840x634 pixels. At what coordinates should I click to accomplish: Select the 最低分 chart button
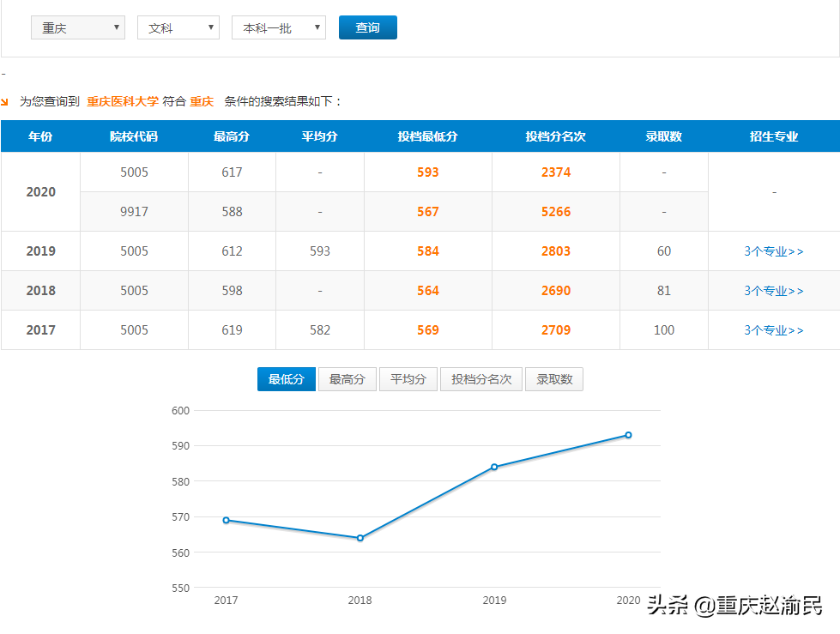pyautogui.click(x=286, y=378)
